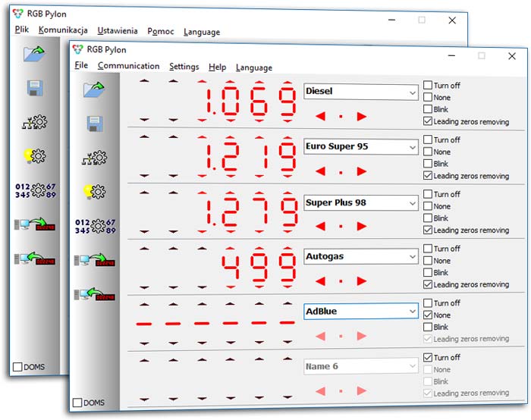Screen dimensions: 531x420
Task: Enable Blink checkbox for Diesel row
Action: pyautogui.click(x=428, y=110)
